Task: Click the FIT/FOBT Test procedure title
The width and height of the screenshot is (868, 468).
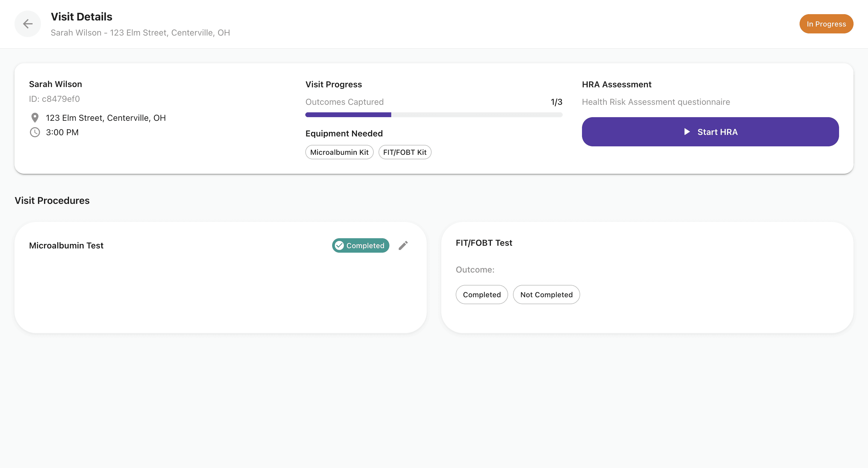Action: click(x=483, y=243)
